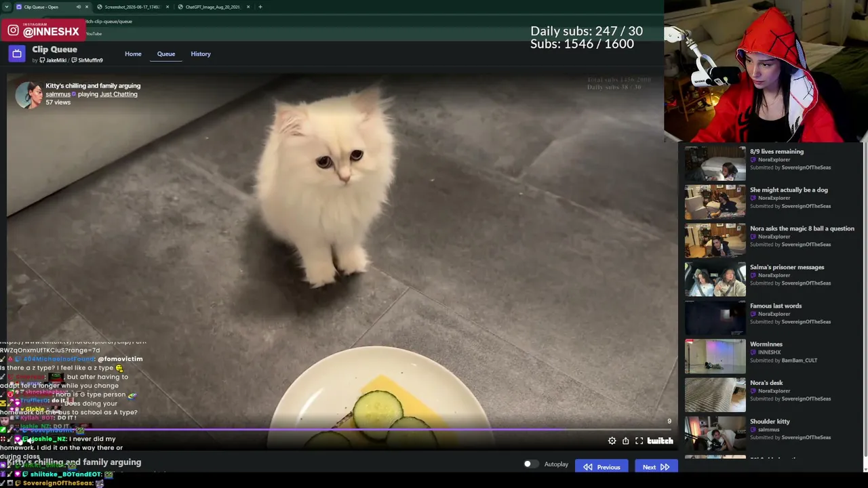Viewport: 868px width, 488px height.
Task: Click the INNESHX channel name under WormInnes
Action: (x=770, y=352)
